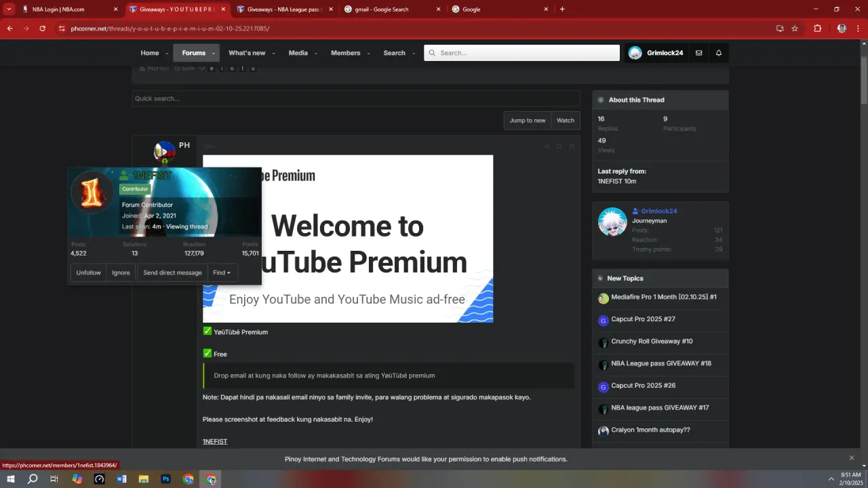Launch Photoshop from the taskbar

(166, 479)
